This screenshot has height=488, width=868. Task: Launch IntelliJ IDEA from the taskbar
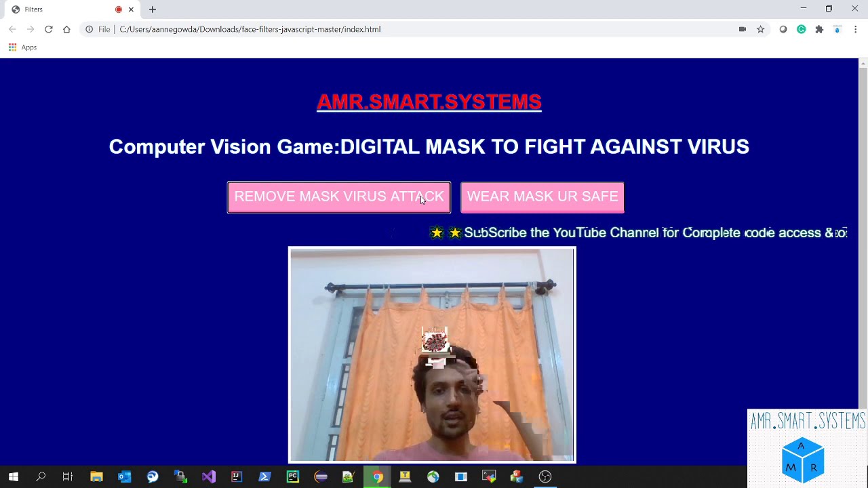(x=237, y=476)
